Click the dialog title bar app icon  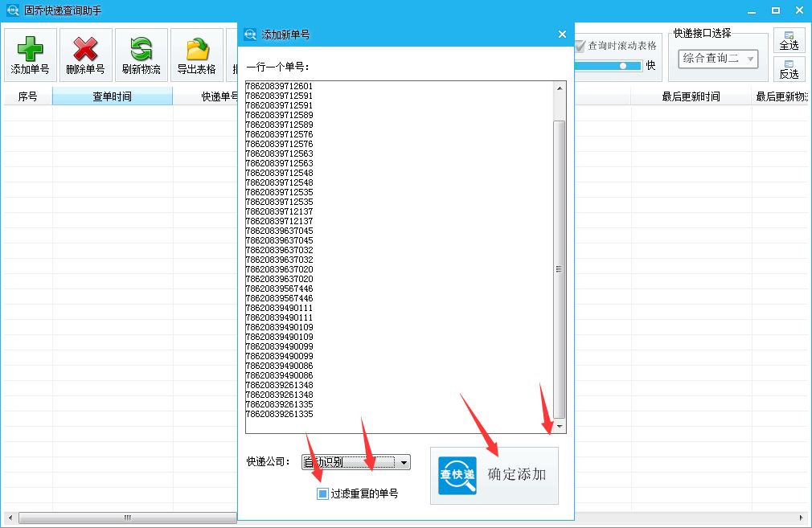tap(250, 35)
